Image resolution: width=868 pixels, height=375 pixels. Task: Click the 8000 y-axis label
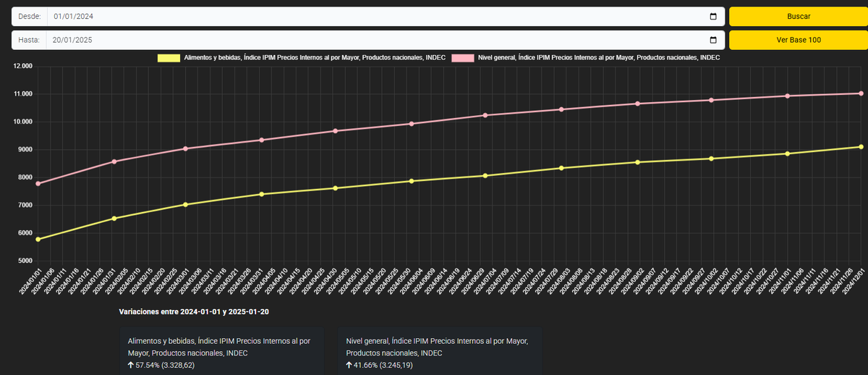25,177
